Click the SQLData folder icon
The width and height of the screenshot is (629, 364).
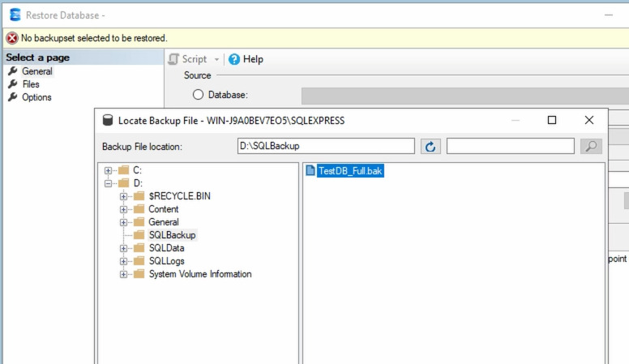[x=139, y=248]
